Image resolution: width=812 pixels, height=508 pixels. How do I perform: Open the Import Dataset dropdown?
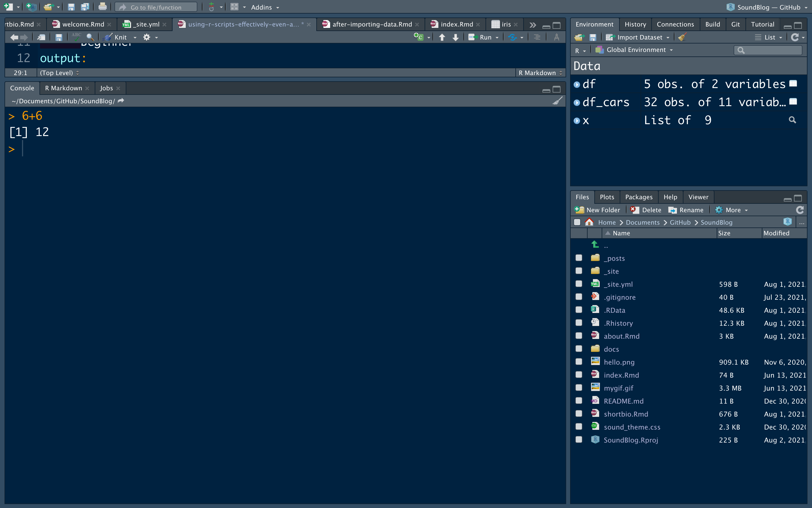coord(637,37)
